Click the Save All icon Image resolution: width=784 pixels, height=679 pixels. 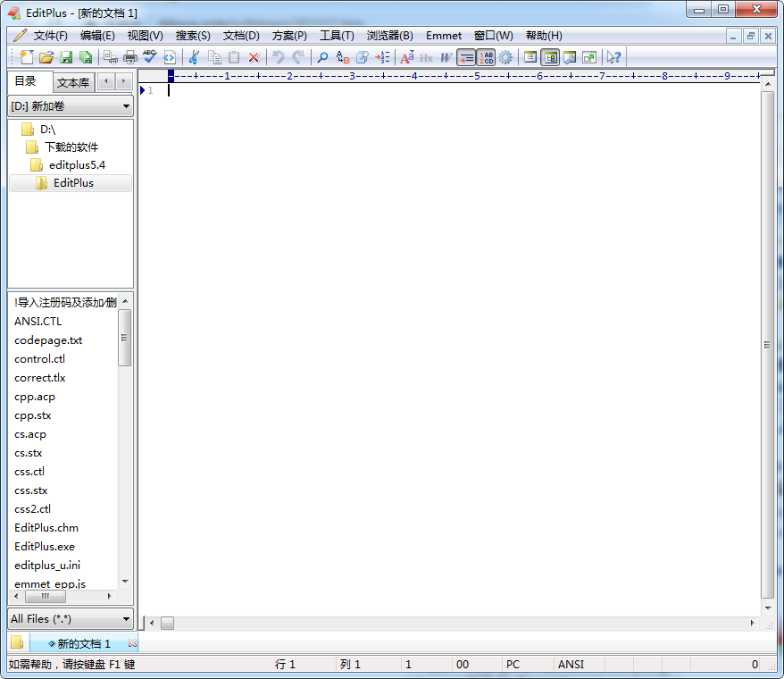click(86, 57)
